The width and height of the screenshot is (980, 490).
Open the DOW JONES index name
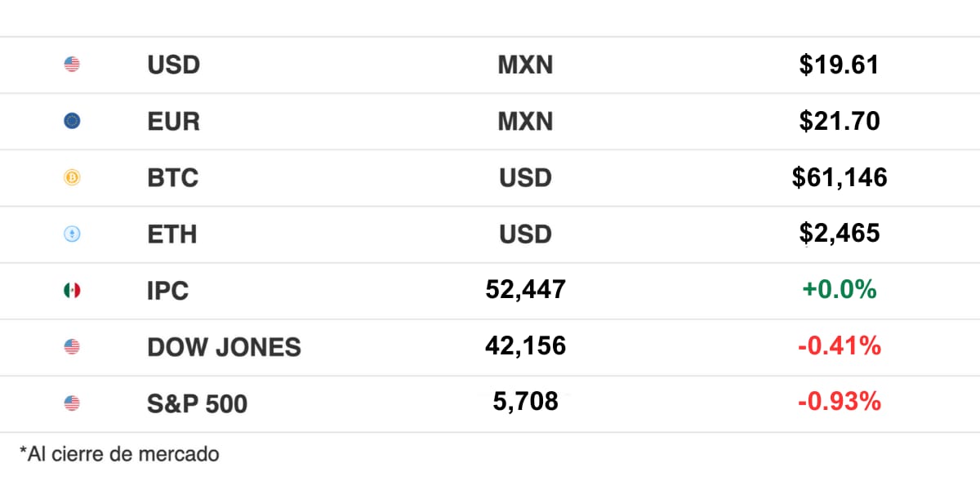pos(224,347)
